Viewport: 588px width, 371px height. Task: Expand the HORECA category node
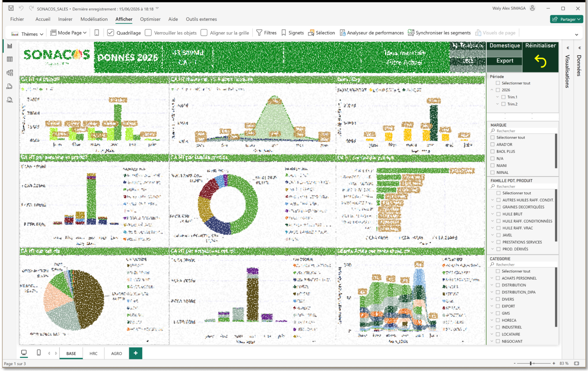[x=492, y=320]
